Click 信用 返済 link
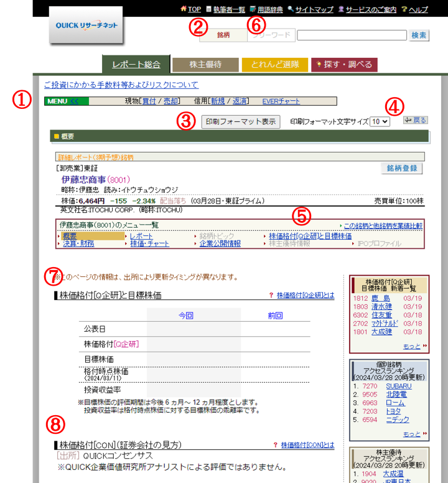 (239, 101)
